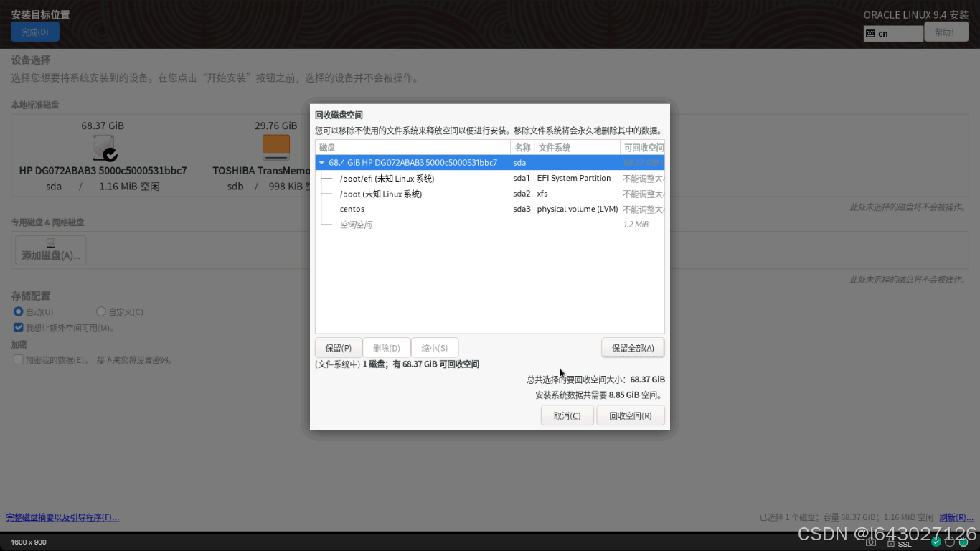This screenshot has width=980, height=551.
Task: Sort by the 磁盘 column header
Action: click(413, 147)
